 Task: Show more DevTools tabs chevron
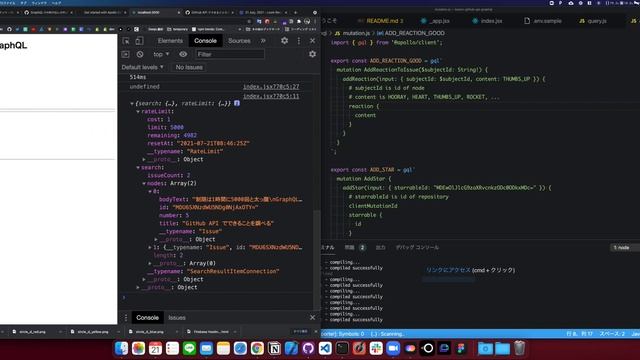click(x=263, y=41)
